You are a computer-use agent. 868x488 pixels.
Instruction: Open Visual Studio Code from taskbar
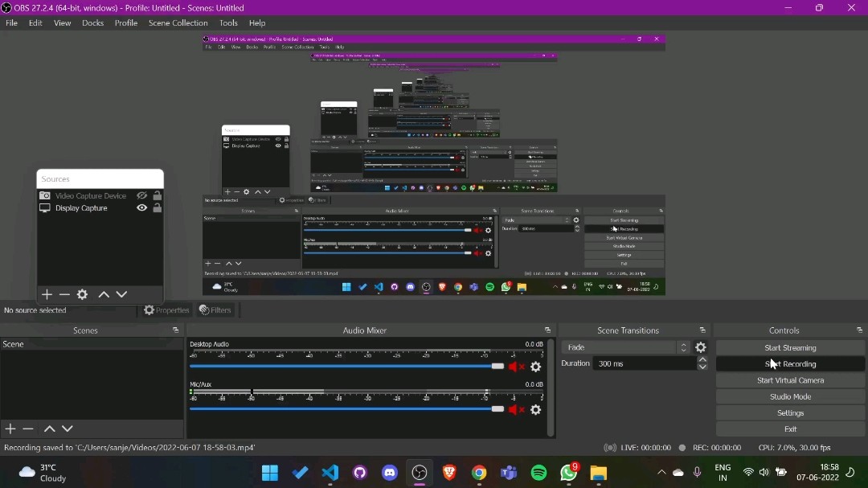point(330,473)
